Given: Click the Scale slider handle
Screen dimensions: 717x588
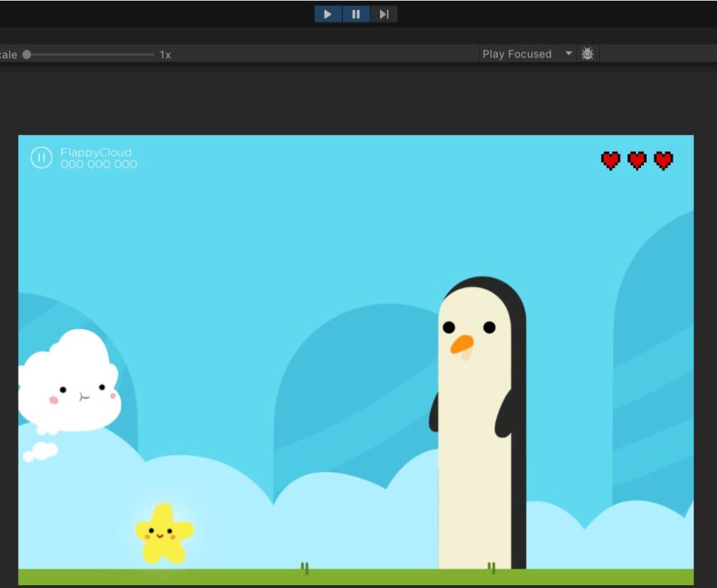Looking at the screenshot, I should [x=27, y=54].
